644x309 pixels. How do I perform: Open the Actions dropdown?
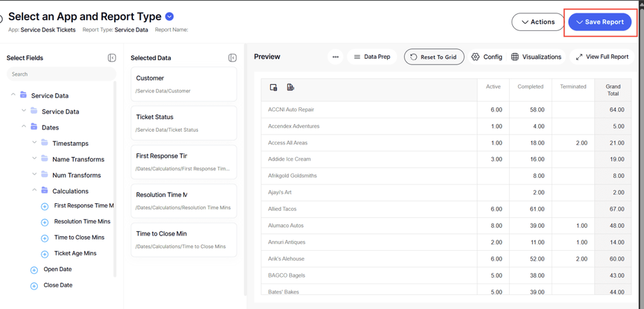(538, 22)
